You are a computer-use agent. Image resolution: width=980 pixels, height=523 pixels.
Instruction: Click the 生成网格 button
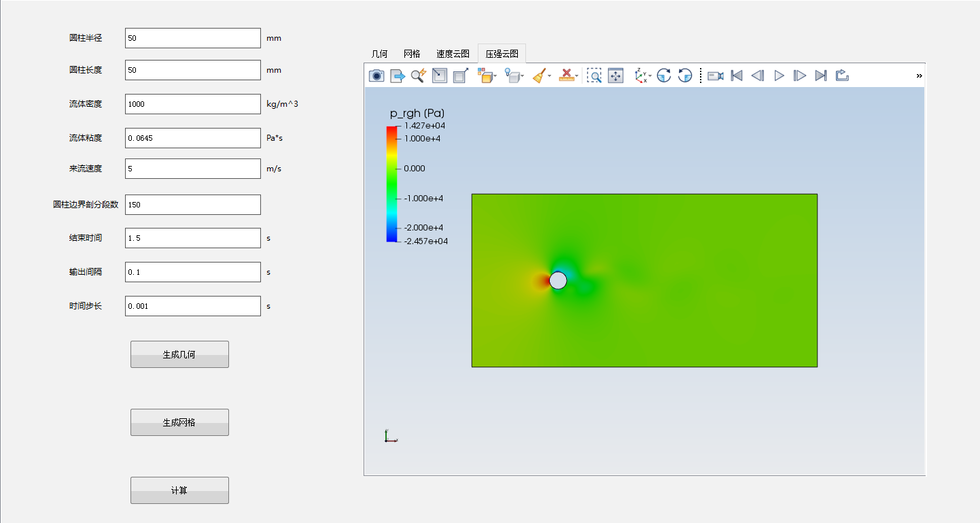[179, 422]
